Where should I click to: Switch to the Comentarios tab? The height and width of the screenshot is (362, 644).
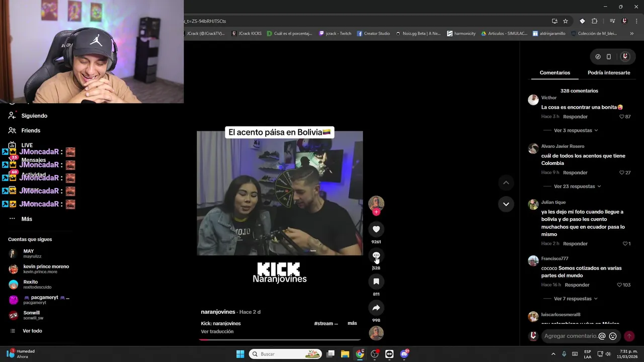(x=555, y=73)
